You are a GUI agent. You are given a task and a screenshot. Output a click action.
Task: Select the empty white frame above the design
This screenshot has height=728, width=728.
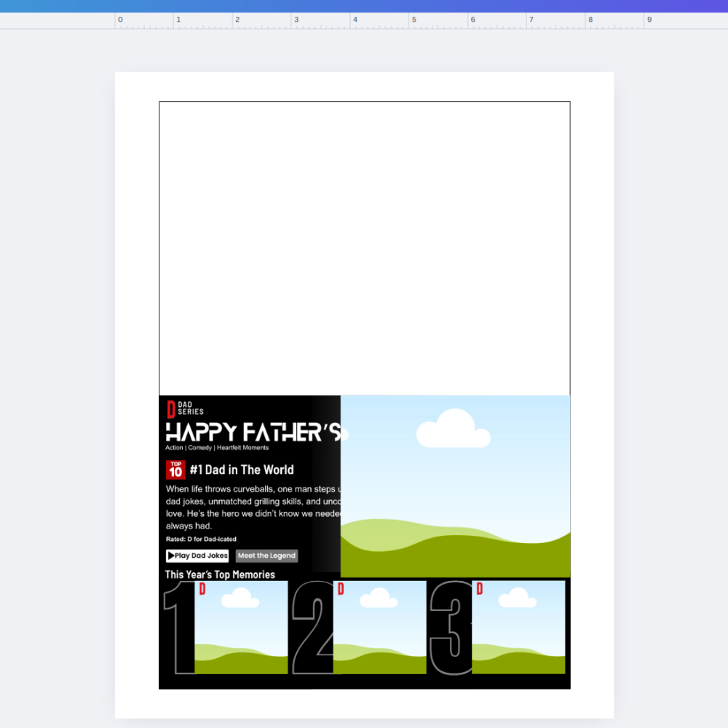coord(365,248)
